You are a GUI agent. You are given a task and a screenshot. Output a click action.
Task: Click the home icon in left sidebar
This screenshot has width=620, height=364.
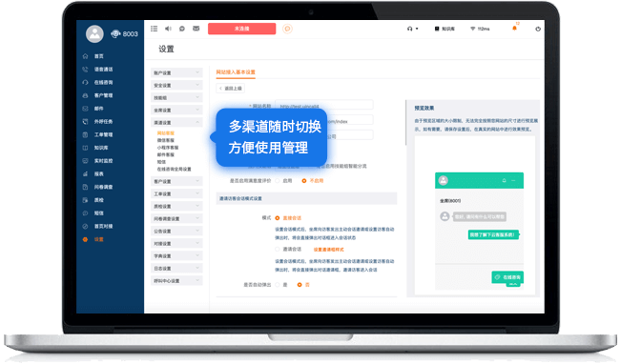pos(85,56)
